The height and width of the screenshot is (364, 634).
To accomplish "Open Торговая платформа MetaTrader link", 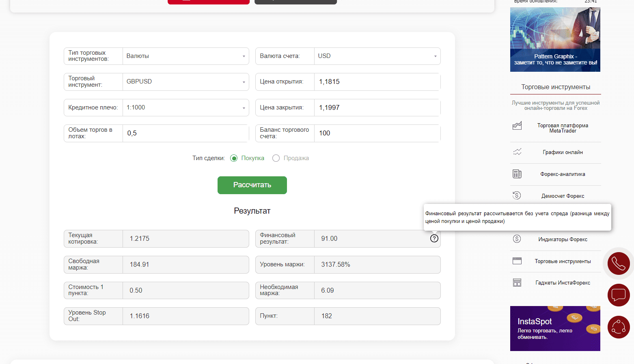I will [563, 128].
